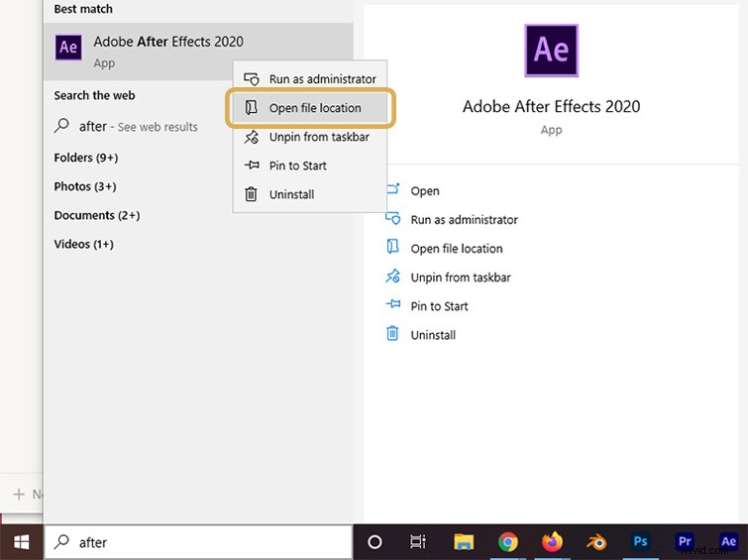Click the large After Effects logo in preview pane
Screen dimensions: 748x560
[x=552, y=51]
